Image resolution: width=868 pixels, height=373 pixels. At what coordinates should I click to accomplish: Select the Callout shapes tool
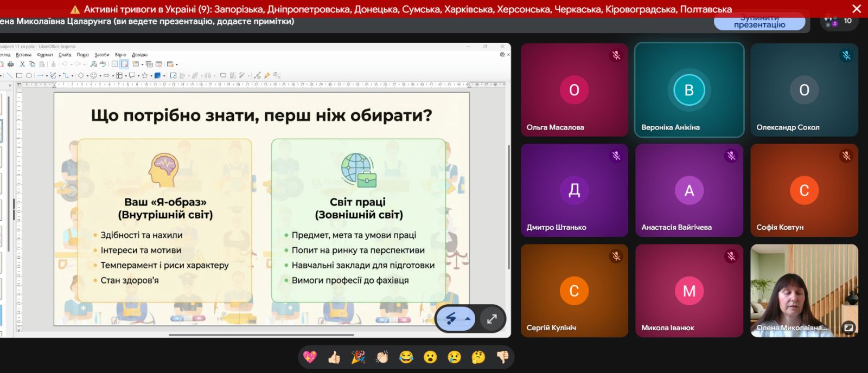point(132,75)
